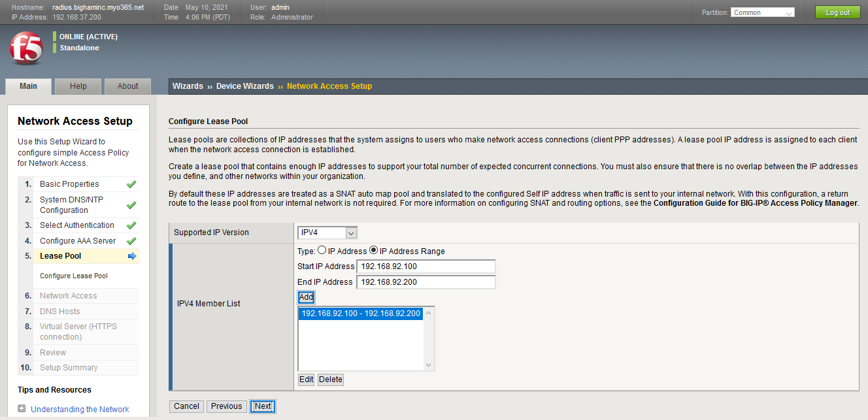
Task: Click the checkmark next to Select Authentication
Action: [x=131, y=225]
